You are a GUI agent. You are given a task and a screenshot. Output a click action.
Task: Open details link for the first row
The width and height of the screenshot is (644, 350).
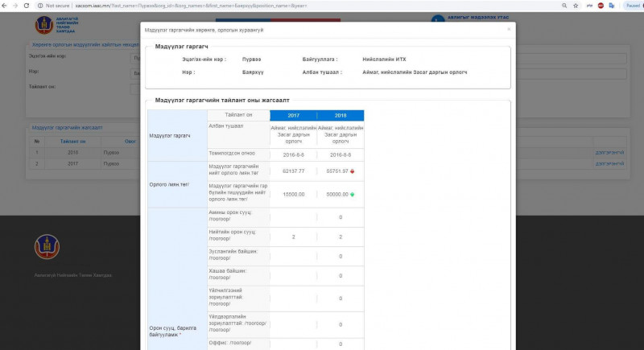[609, 151]
